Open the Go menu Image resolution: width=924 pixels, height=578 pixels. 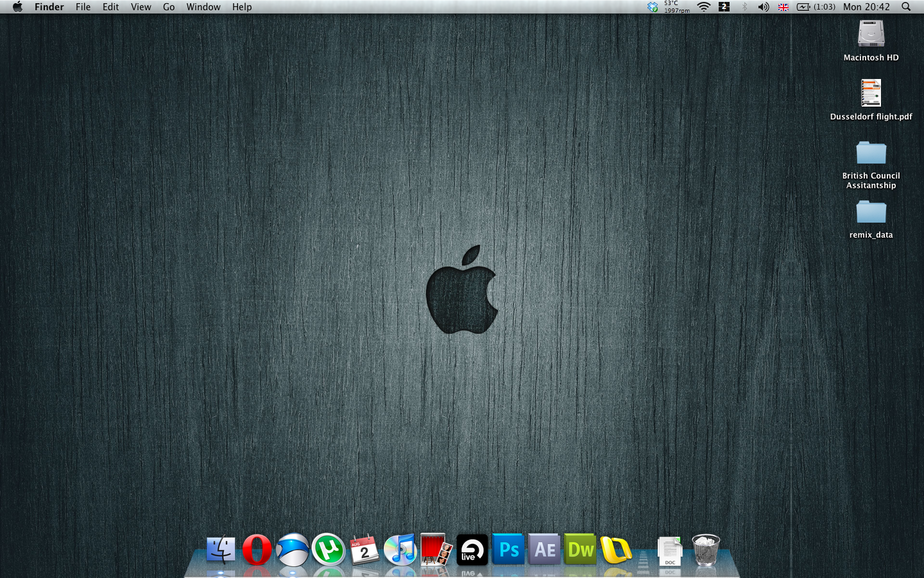pyautogui.click(x=169, y=7)
